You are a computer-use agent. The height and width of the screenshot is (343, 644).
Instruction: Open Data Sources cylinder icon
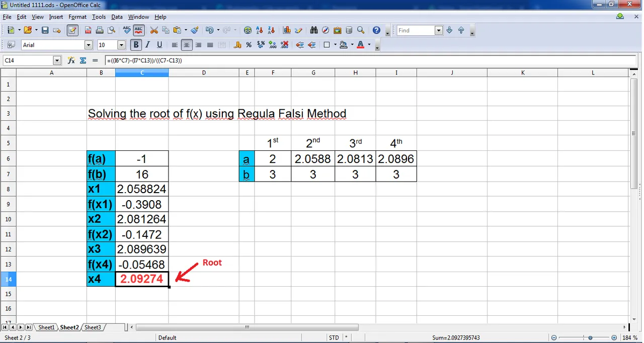pos(349,31)
